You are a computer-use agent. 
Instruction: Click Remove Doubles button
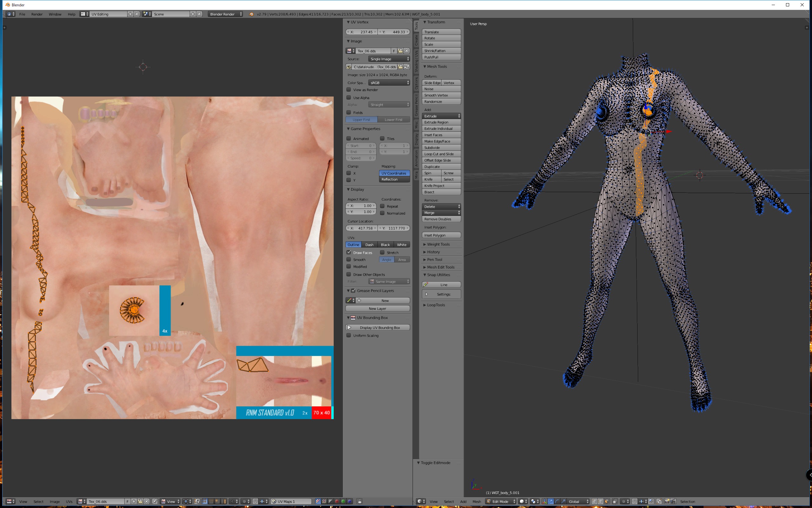[x=441, y=219]
